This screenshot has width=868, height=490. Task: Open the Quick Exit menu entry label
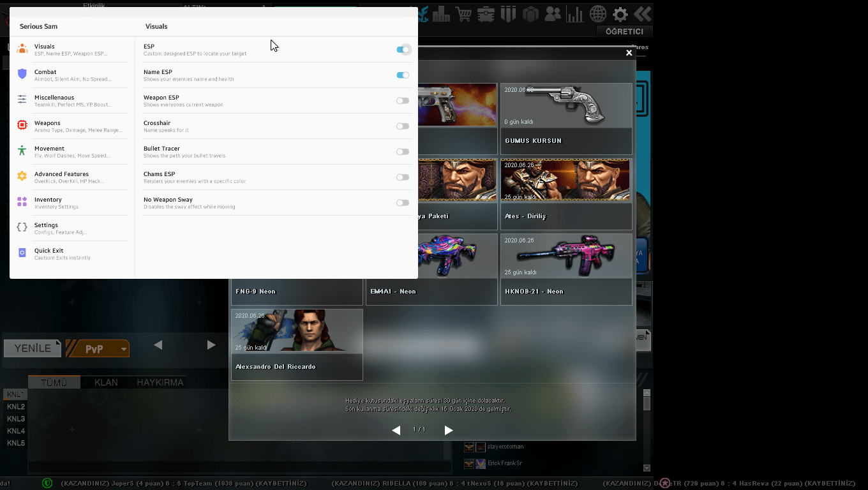coord(49,251)
